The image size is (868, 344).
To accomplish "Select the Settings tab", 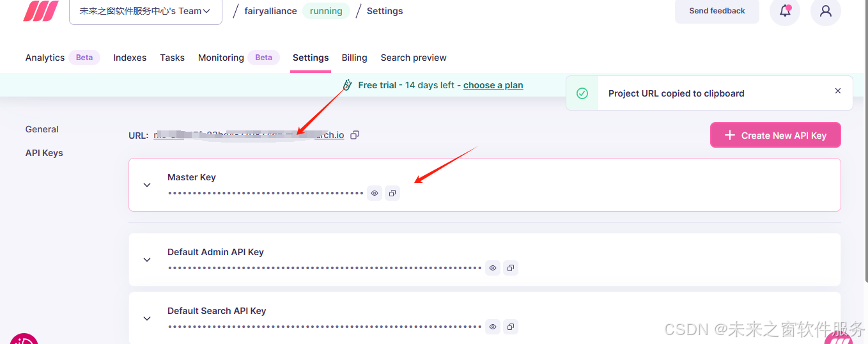I will tap(311, 58).
